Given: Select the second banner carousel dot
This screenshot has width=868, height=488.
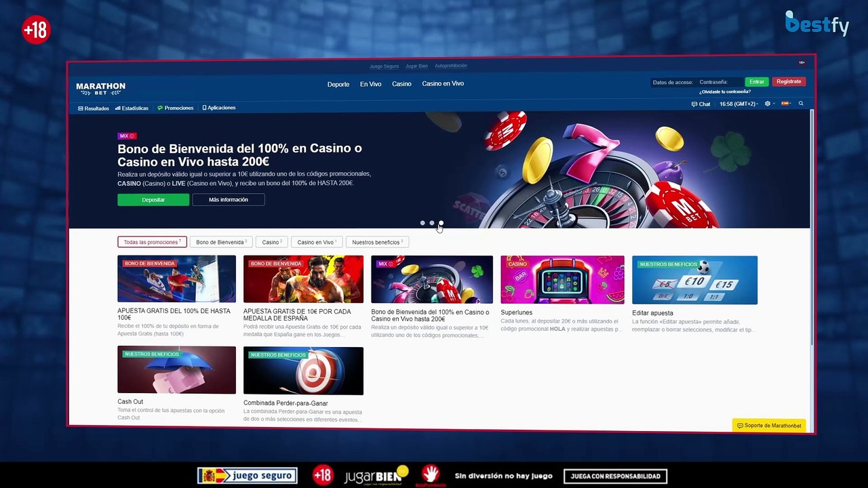Looking at the screenshot, I should (431, 223).
